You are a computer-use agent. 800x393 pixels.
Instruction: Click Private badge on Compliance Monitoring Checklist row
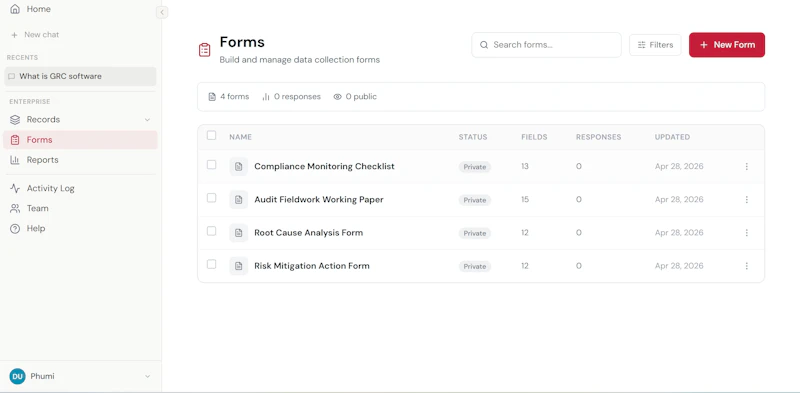pyautogui.click(x=474, y=167)
